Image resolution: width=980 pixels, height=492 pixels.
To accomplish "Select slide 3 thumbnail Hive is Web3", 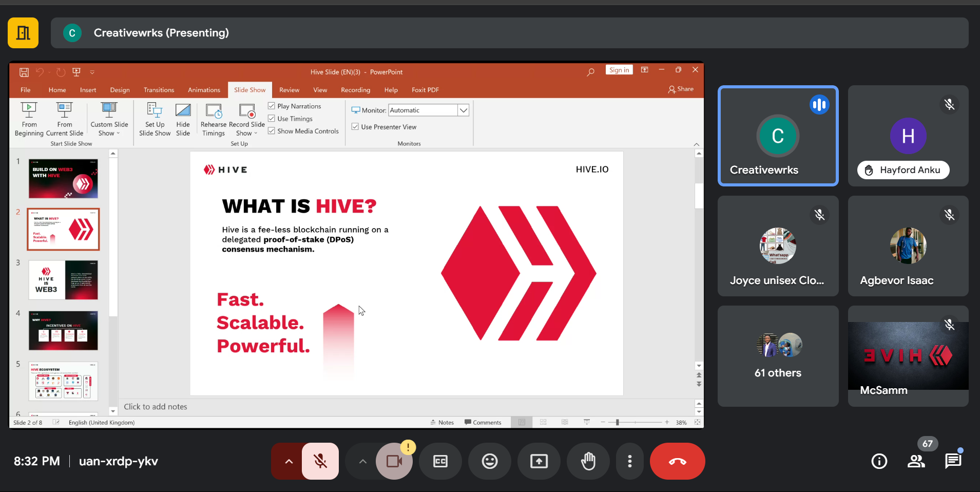I will [63, 280].
